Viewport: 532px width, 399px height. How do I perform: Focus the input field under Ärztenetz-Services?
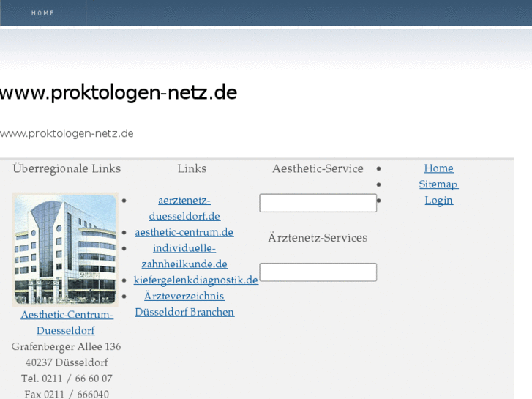(x=318, y=272)
